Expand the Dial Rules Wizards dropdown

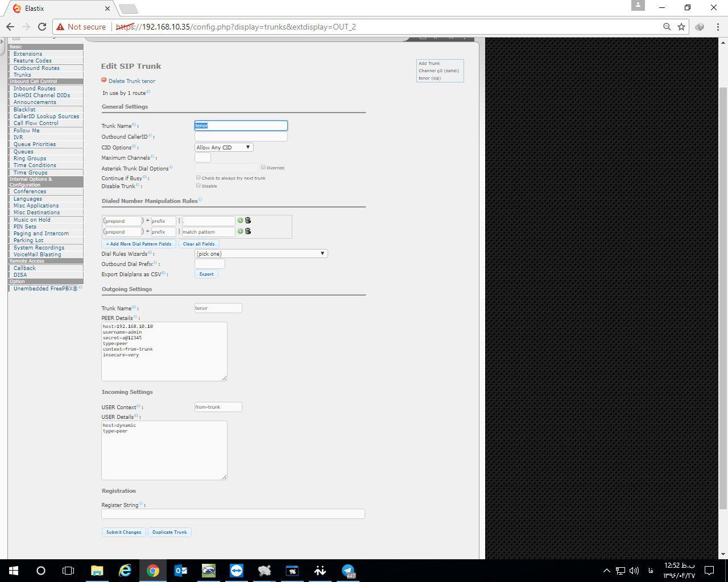[261, 253]
